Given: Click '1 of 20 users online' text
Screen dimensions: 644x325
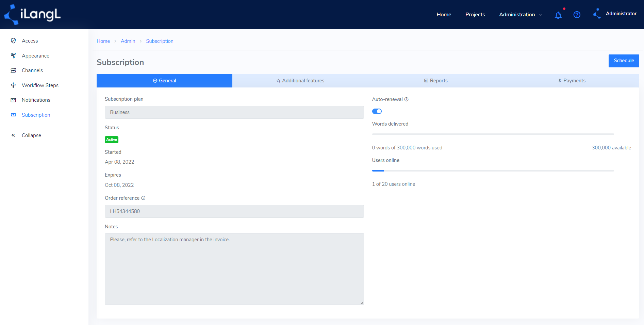Looking at the screenshot, I should [394, 184].
